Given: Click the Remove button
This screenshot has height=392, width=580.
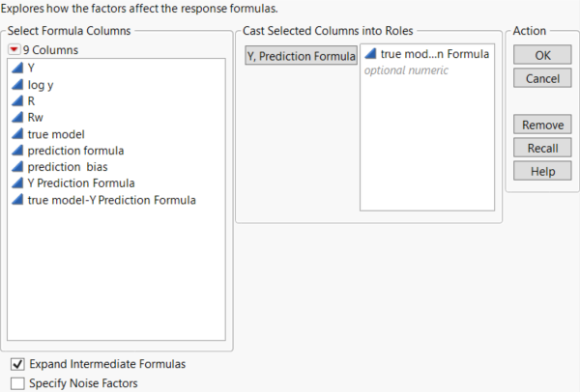Looking at the screenshot, I should [541, 126].
